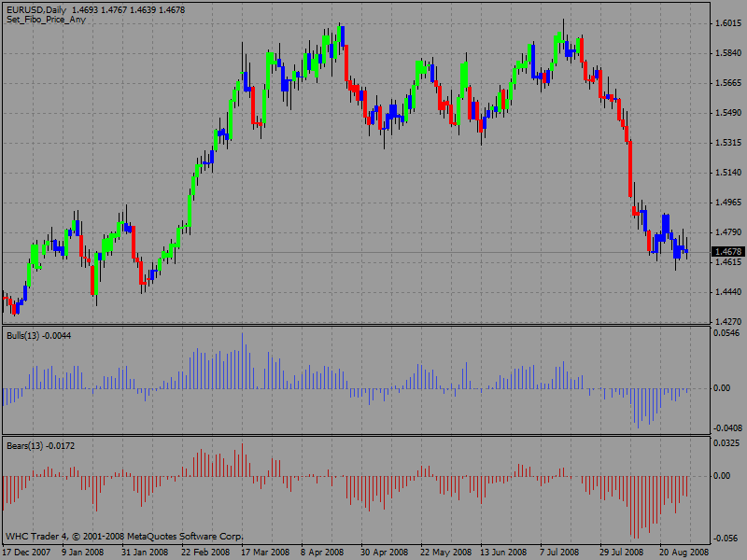Select the 31 Jan 2008 time axis label

145,553
